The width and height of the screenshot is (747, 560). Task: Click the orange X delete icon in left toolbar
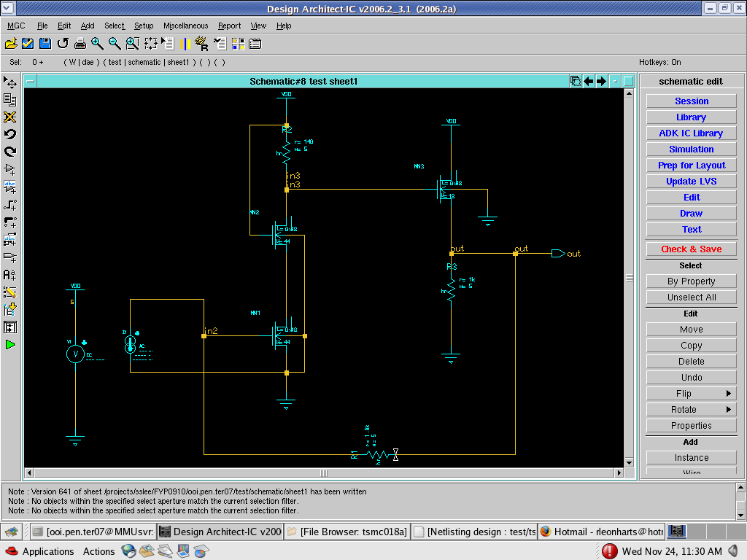(x=10, y=117)
